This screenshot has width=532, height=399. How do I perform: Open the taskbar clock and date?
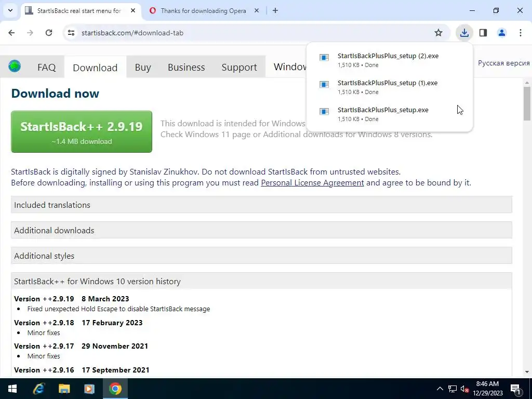click(487, 389)
